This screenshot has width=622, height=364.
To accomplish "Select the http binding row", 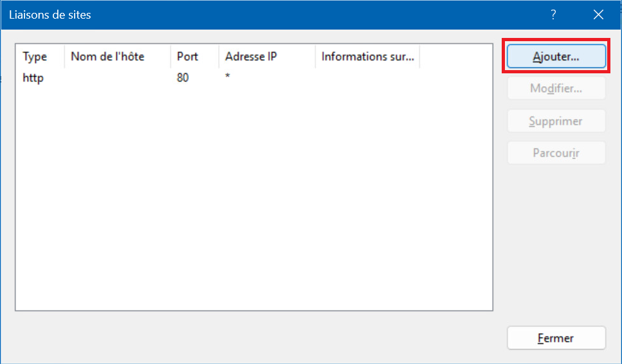I will pos(33,78).
